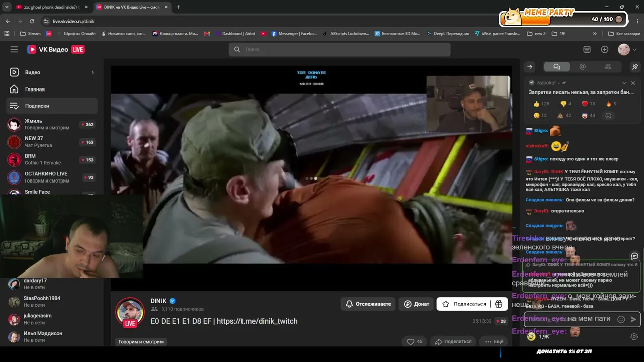
Task: Open the profile avatar dropdown
Action: coord(627,49)
